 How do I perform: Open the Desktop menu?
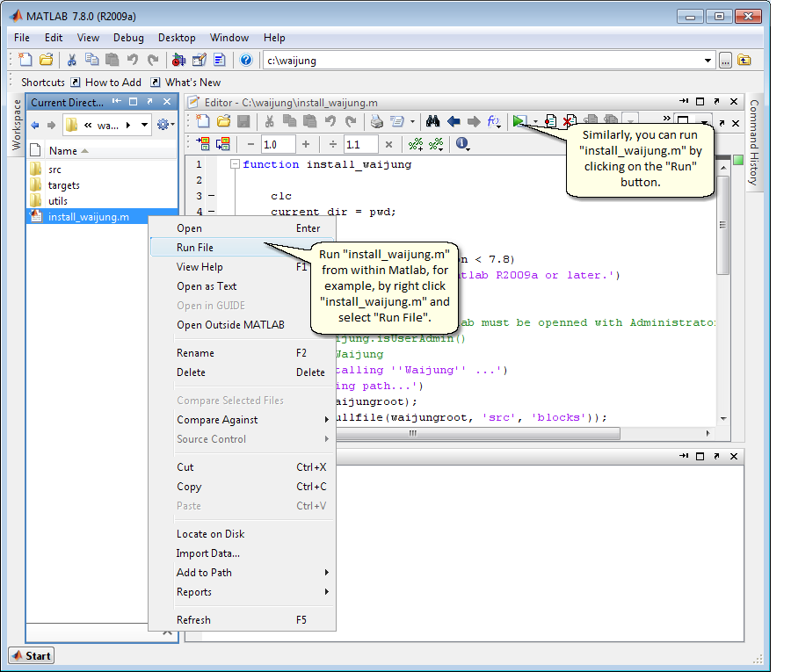click(177, 38)
